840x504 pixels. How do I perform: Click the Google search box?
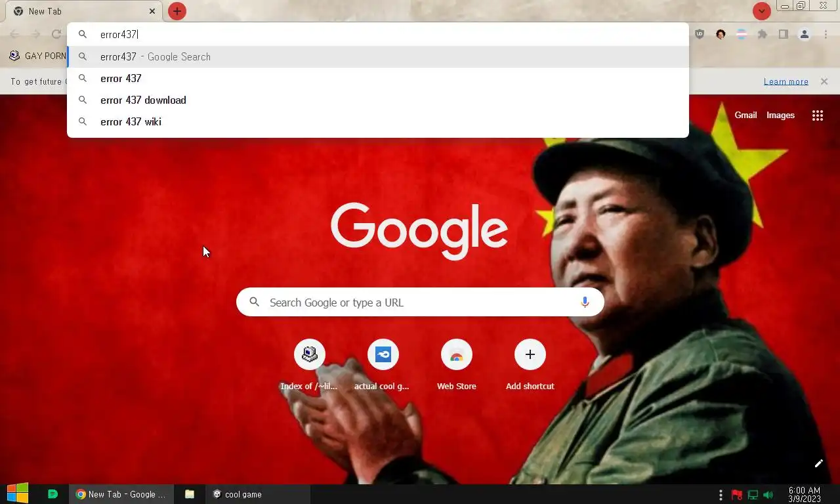point(420,302)
